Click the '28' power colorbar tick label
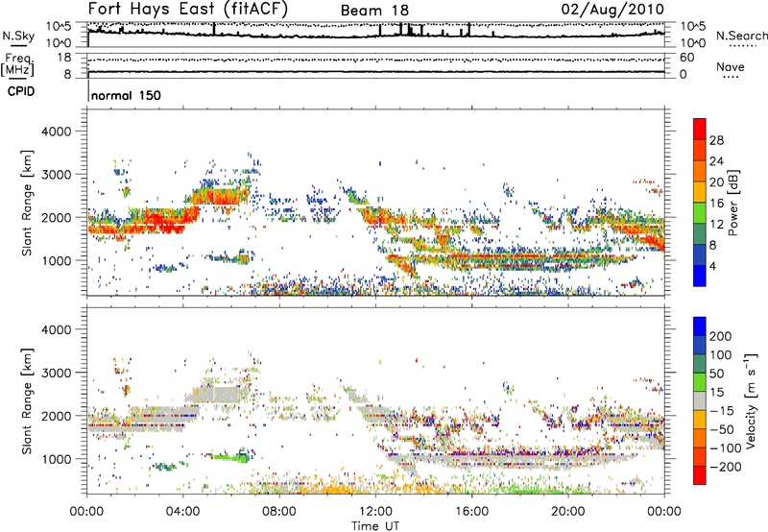The width and height of the screenshot is (768, 532). 716,140
